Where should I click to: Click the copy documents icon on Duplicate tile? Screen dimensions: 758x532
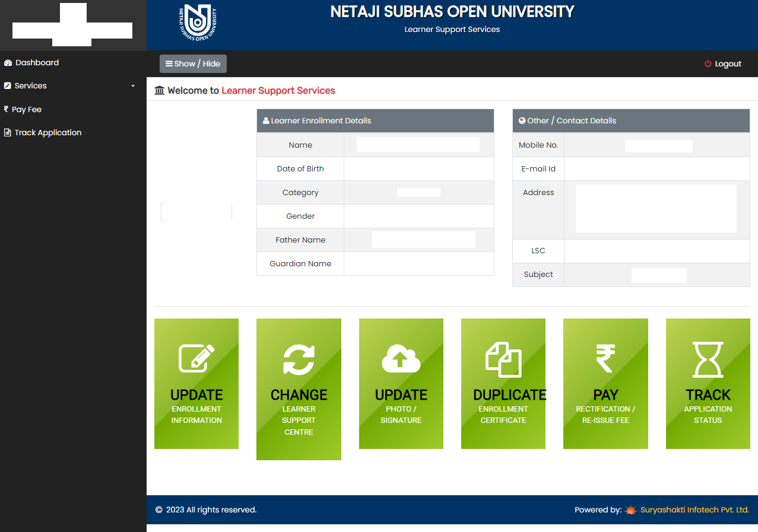[x=503, y=359]
